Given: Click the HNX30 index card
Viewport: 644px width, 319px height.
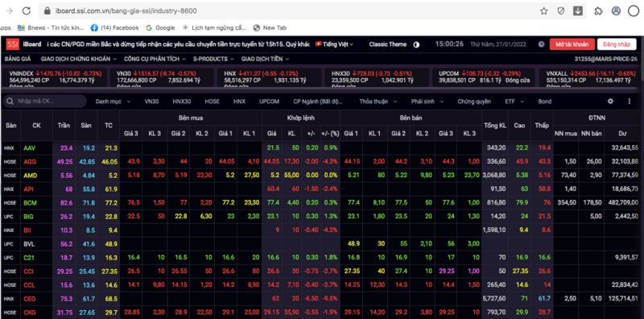Looking at the screenshot, I should (x=376, y=77).
